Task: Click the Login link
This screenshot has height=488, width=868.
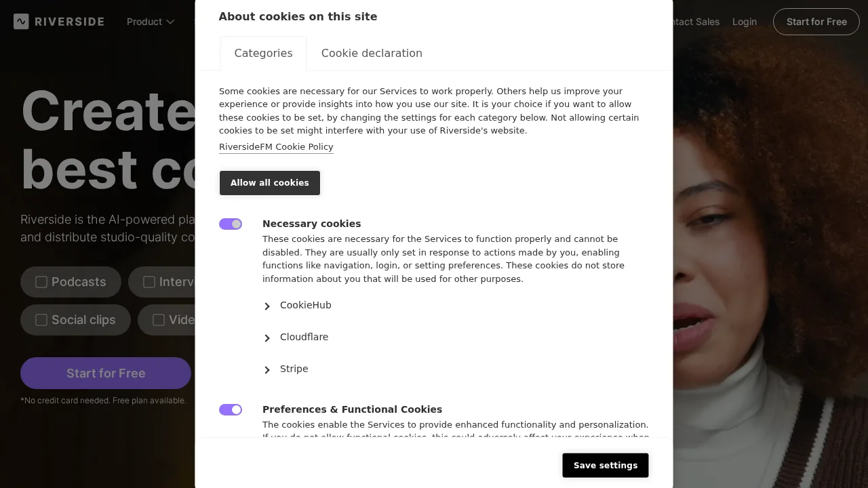Action: (744, 22)
